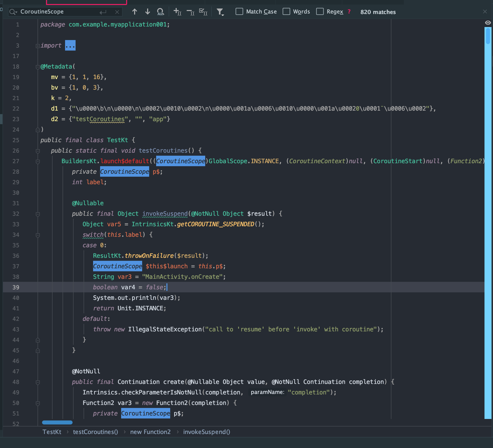Collapse launch$default block on line 27
493x448 pixels.
click(38, 161)
